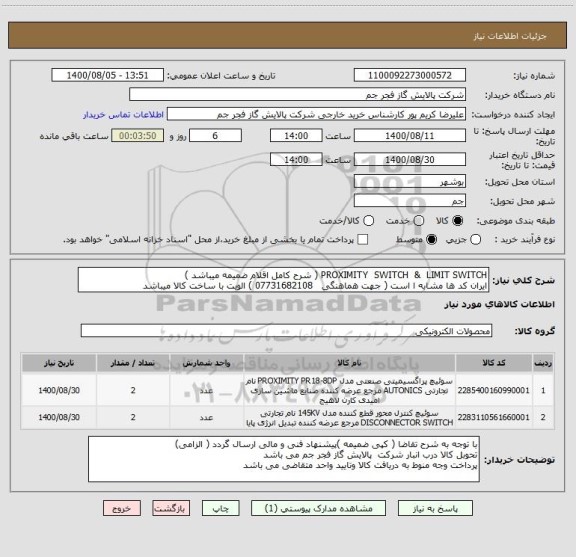Image resolution: width=576 pixels, height=557 pixels.
Task: Click the need number field 1100092273000572
Action: click(410, 75)
